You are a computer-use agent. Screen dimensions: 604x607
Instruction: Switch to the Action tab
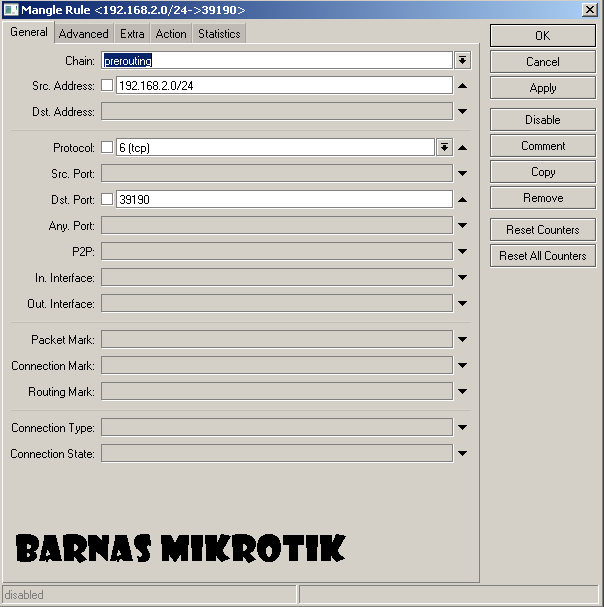[171, 34]
